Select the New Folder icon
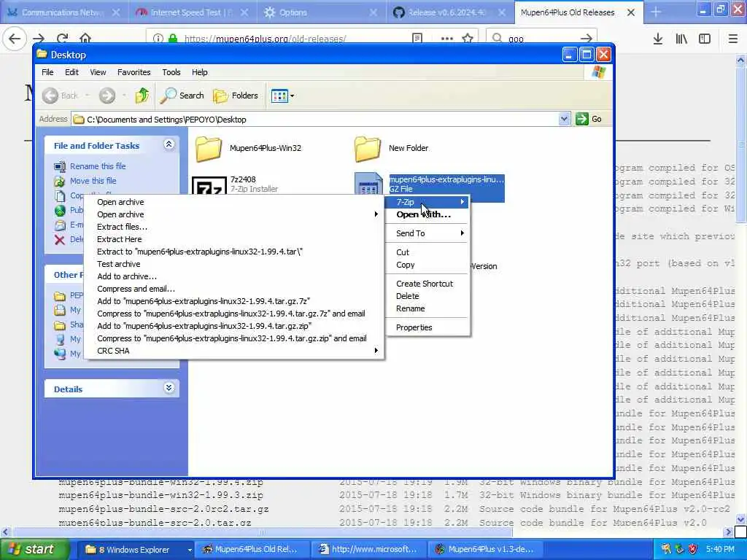This screenshot has height=560, width=747. (368, 149)
